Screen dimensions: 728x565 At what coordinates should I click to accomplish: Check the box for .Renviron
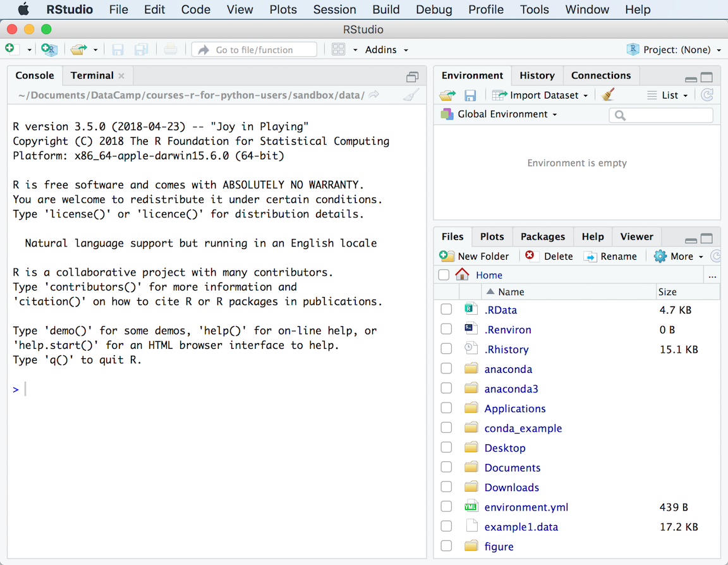click(x=446, y=329)
